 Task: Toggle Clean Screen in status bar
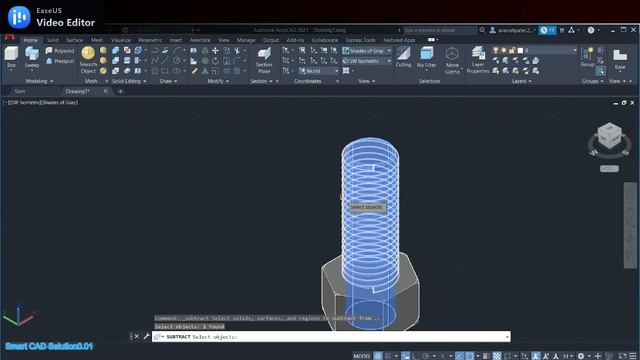click(x=622, y=356)
